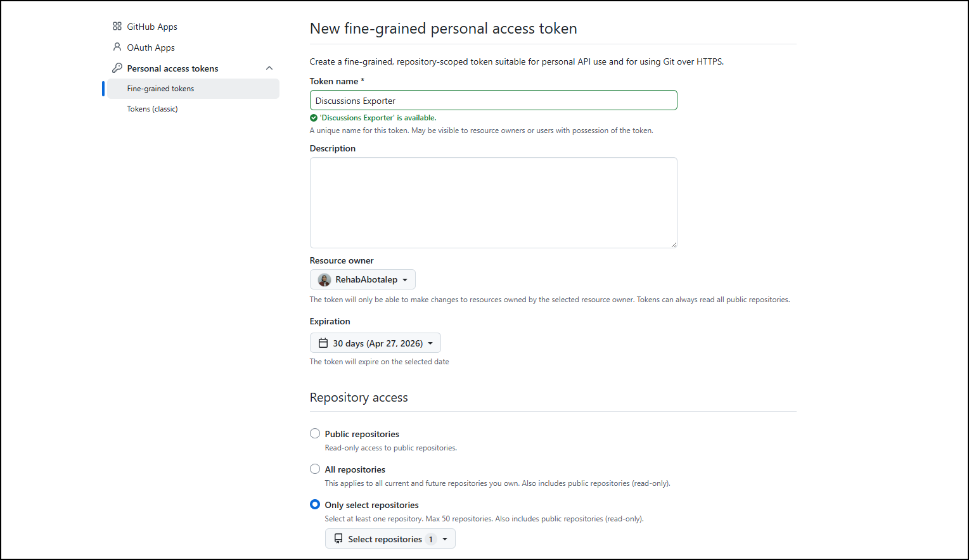
Task: Click the green availability checkmark icon
Action: pos(314,118)
